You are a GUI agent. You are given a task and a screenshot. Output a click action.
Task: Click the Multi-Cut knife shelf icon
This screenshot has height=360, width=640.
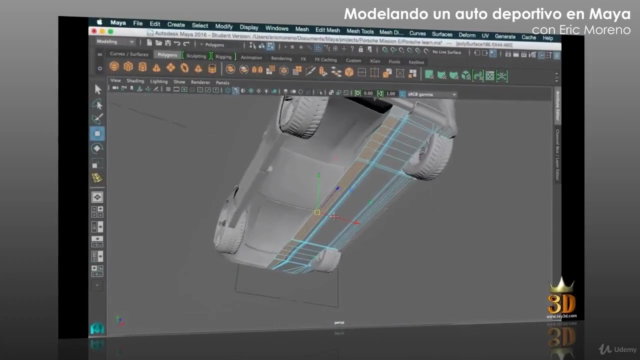pyautogui.click(x=310, y=71)
